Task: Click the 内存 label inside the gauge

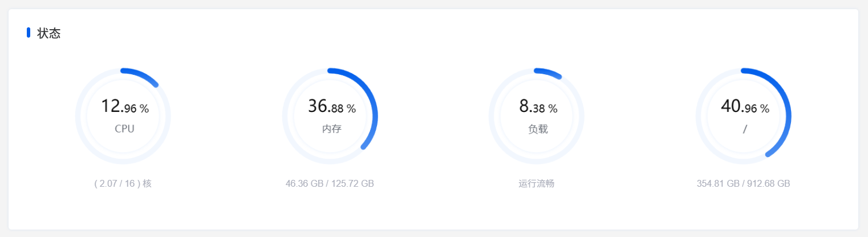Action: click(331, 129)
